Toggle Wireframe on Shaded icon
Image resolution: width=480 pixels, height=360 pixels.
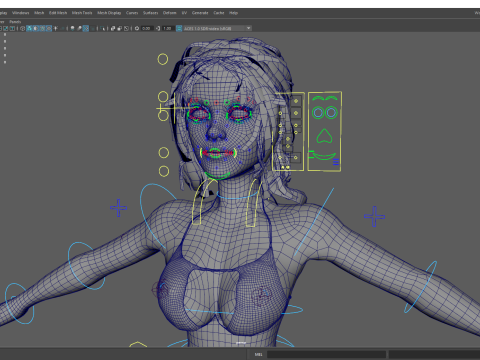coord(42,28)
